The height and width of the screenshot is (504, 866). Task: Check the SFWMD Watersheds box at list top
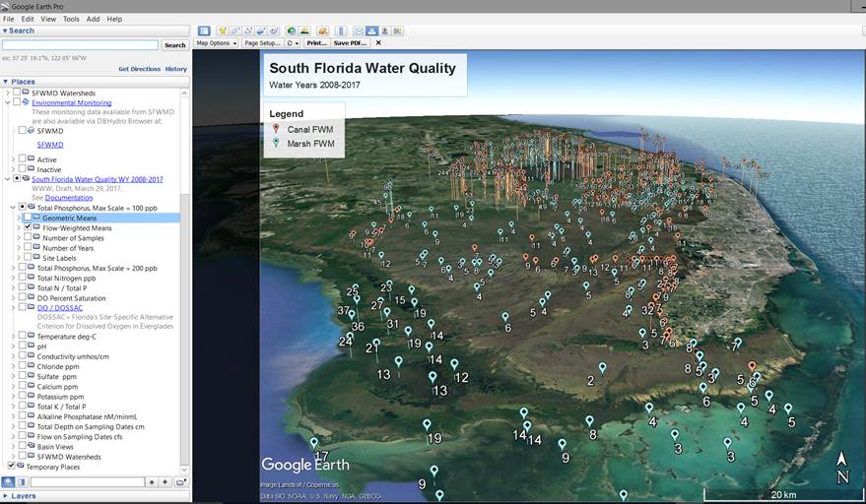[17, 93]
